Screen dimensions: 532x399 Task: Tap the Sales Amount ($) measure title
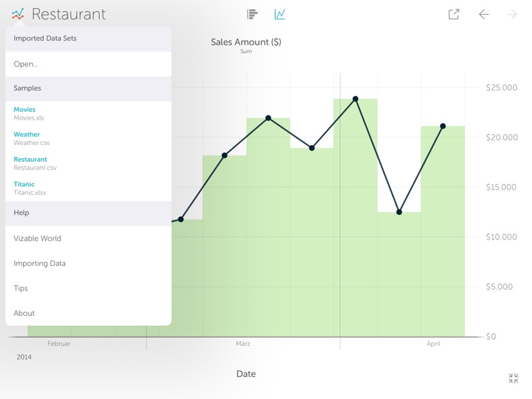(246, 42)
